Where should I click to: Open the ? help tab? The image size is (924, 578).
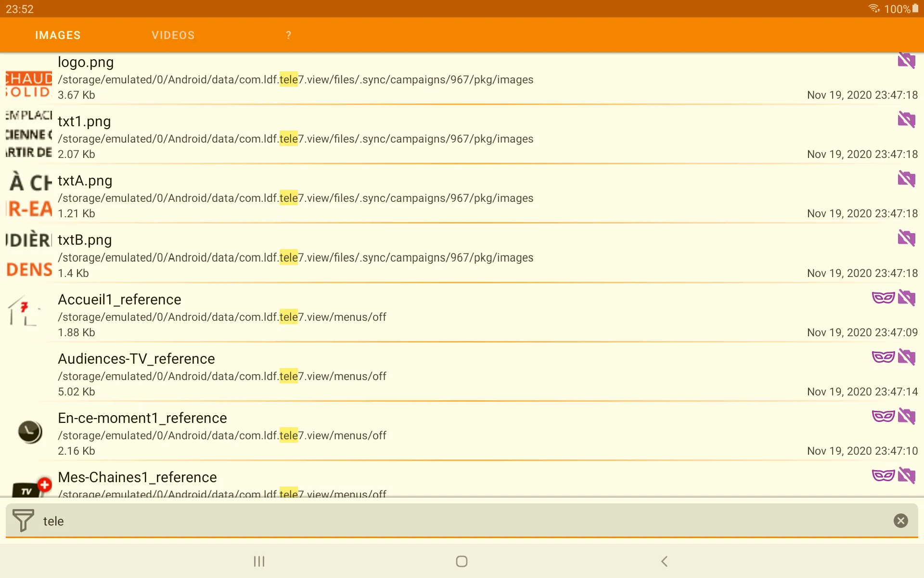pos(288,35)
